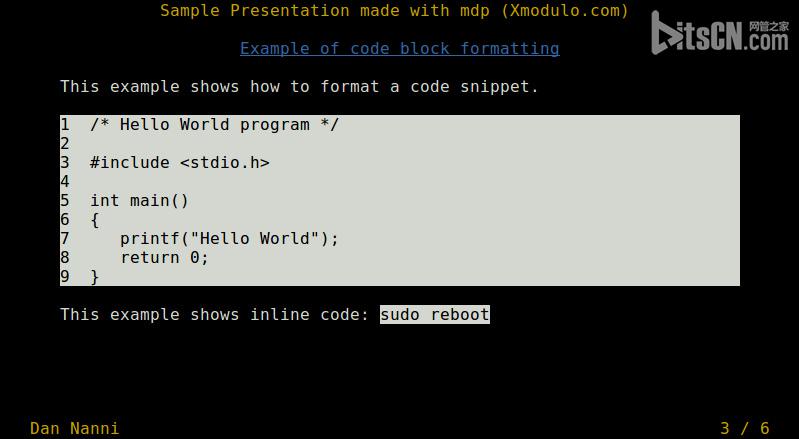Click the '#include <stdio.h>' line
This screenshot has width=799, height=439.
[x=179, y=162]
